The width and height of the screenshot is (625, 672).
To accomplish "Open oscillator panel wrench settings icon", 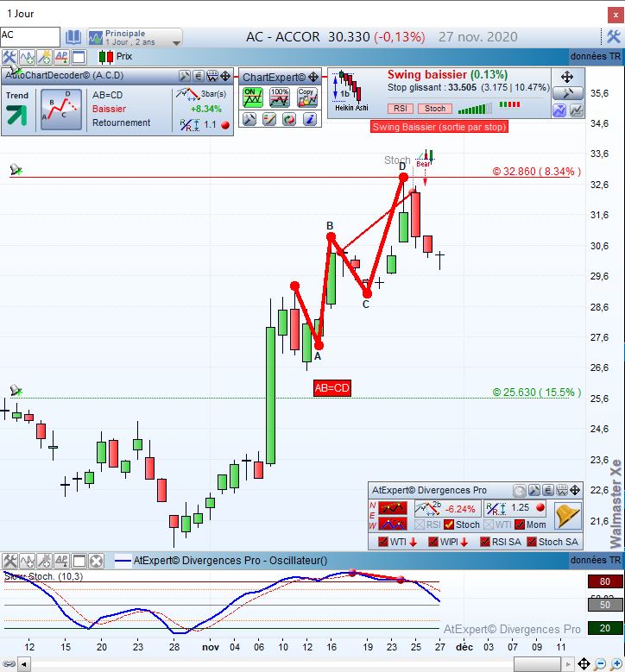I will 9,561.
